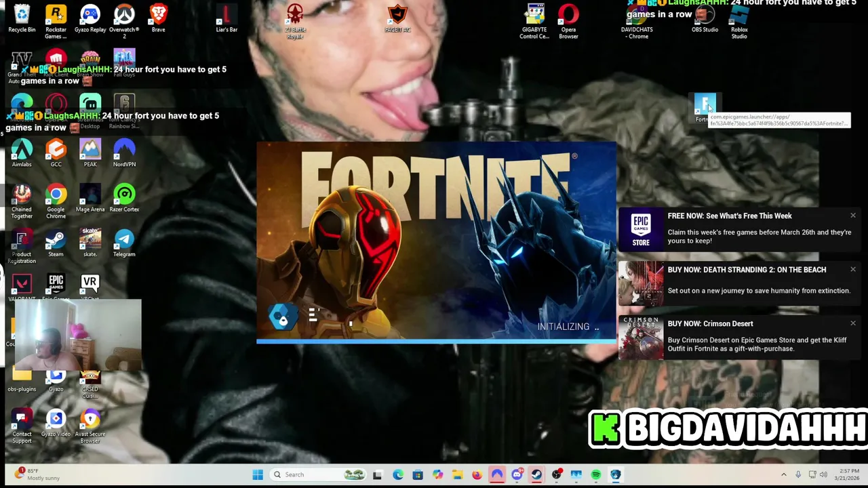868x488 pixels.
Task: Open File Explorer from the taskbar
Action: [x=457, y=474]
